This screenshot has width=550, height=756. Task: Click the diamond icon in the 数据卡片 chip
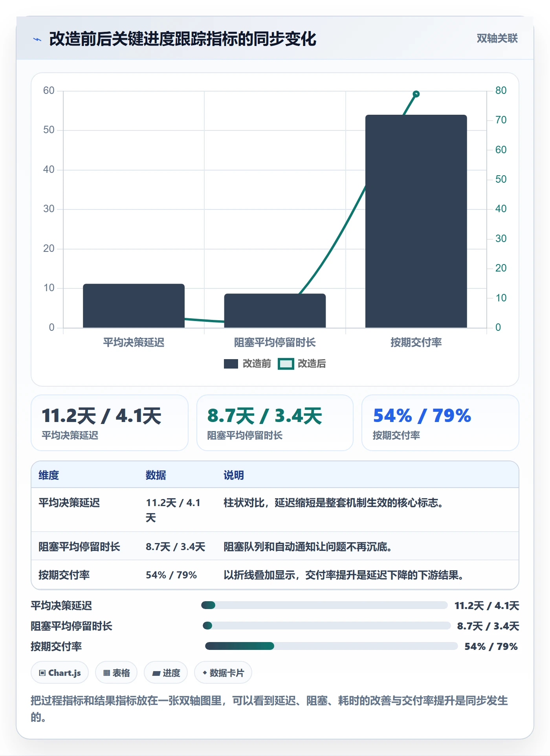[x=205, y=673]
